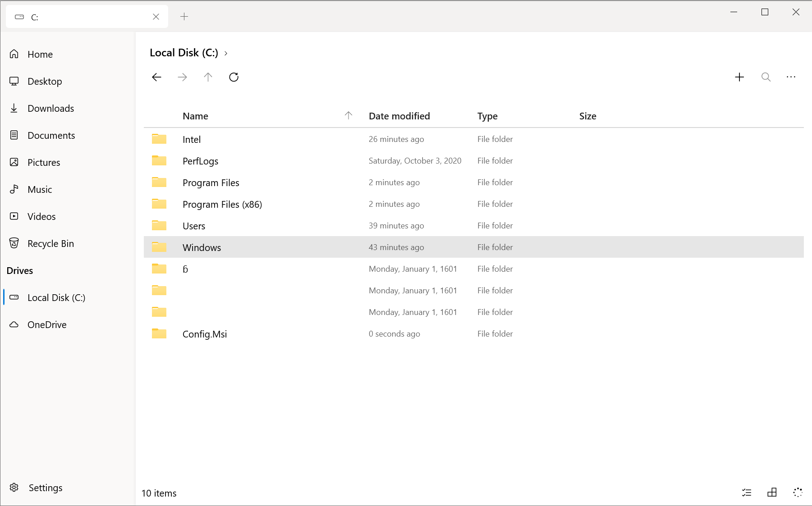The height and width of the screenshot is (506, 812).
Task: Click the plus New item icon in toolbar
Action: [x=739, y=77]
